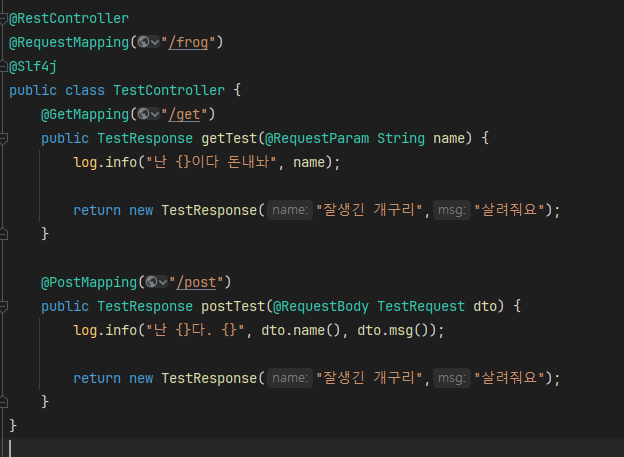Viewport: 624px width, 457px height.
Task: Click the @PostMapping annotation
Action: (x=89, y=282)
